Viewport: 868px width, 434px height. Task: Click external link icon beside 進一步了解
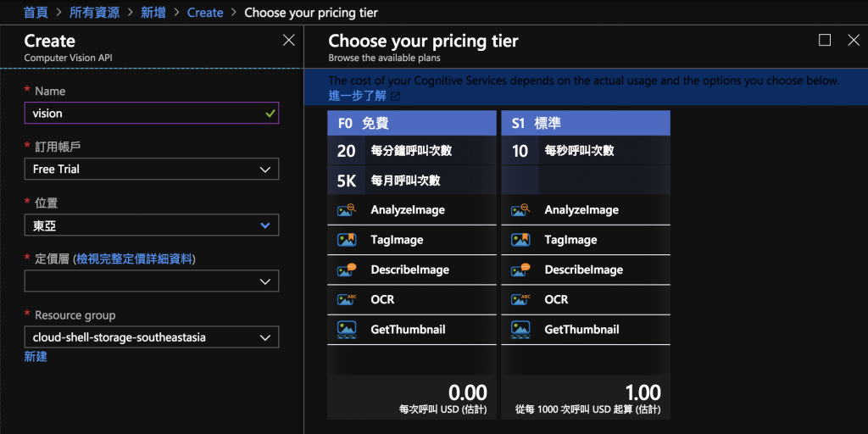pyautogui.click(x=395, y=96)
